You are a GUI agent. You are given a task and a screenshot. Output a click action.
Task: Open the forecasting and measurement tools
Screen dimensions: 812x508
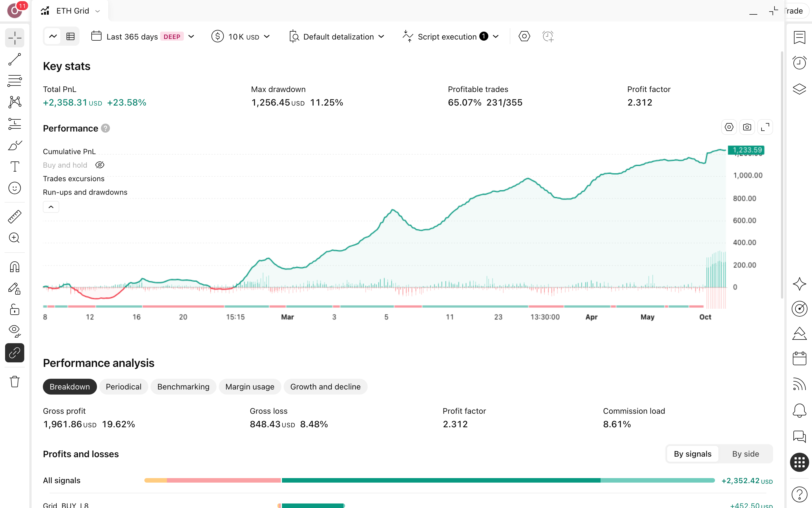14,124
